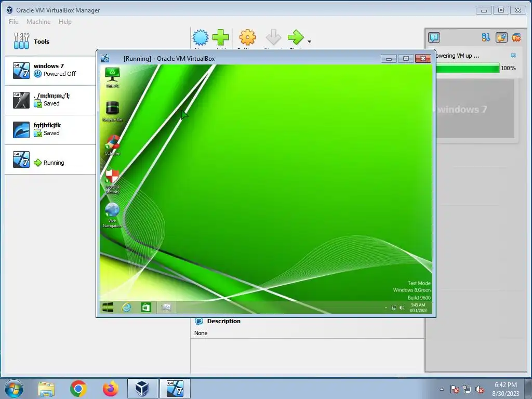This screenshot has height=399, width=532.
Task: Select the 'fgfjhfkjfk' Saved VM
Action: pyautogui.click(x=50, y=129)
